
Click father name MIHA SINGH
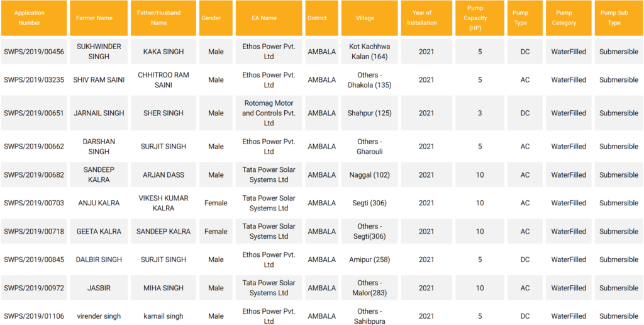pos(164,288)
